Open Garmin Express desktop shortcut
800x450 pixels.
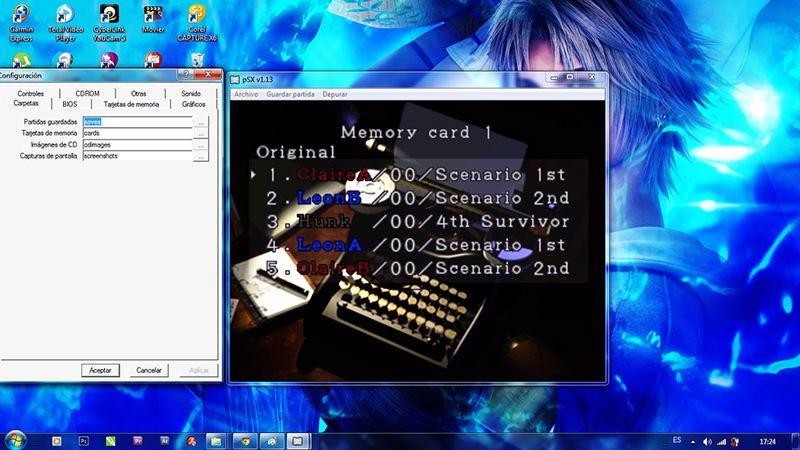[21, 23]
